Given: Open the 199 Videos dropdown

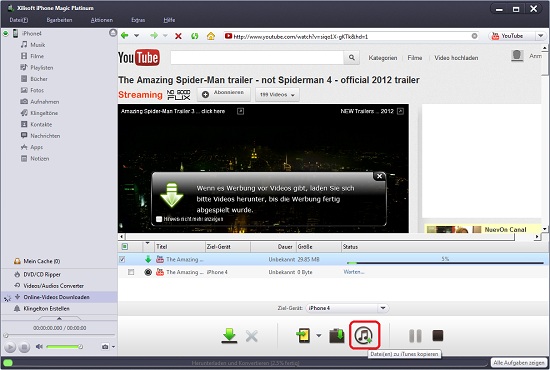Looking at the screenshot, I should (x=277, y=95).
